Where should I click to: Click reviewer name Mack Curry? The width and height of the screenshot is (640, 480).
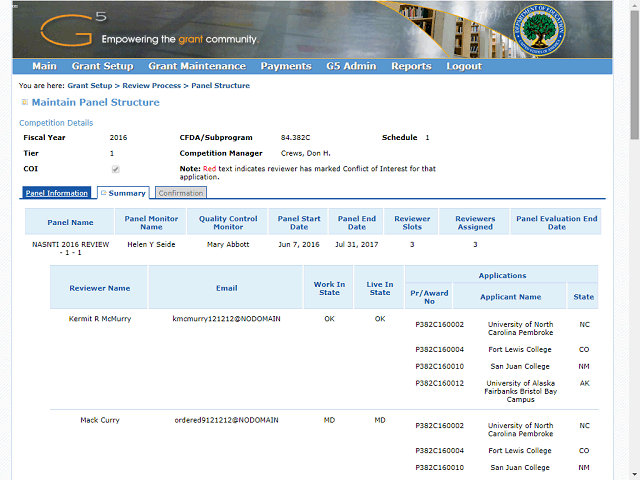pyautogui.click(x=100, y=420)
